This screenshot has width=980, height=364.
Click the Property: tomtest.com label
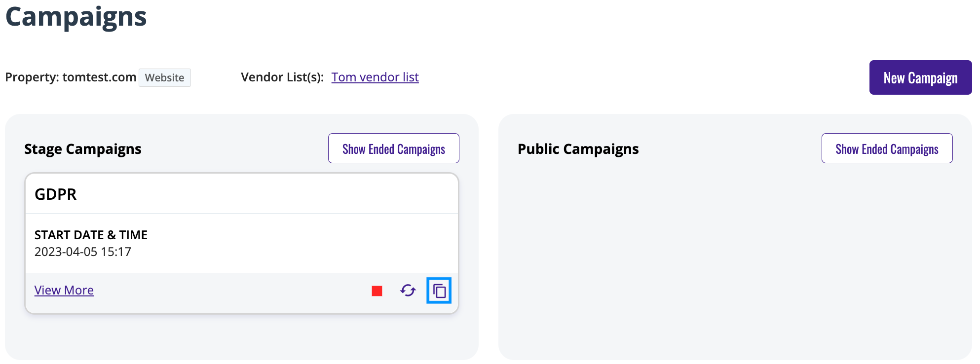(x=71, y=77)
